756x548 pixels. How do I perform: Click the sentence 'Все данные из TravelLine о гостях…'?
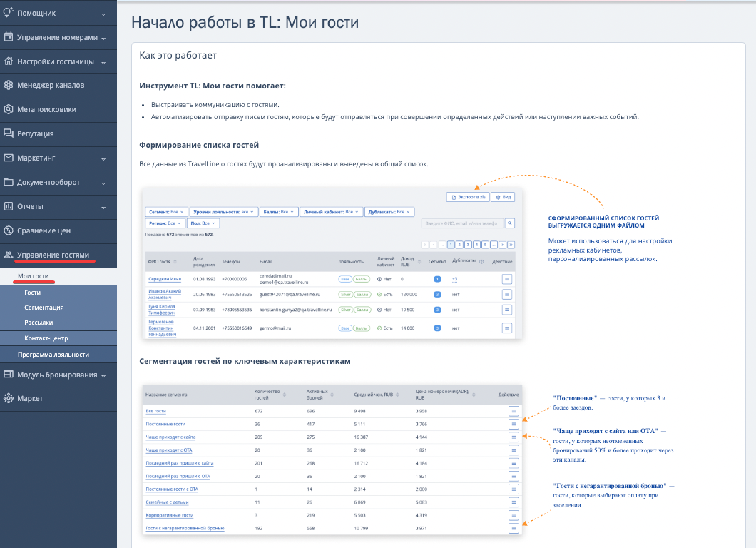[284, 164]
